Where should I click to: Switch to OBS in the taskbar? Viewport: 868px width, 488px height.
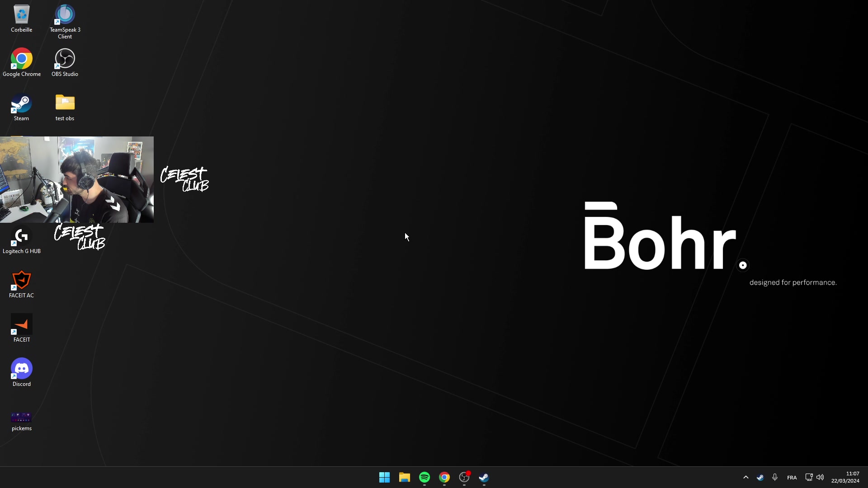pyautogui.click(x=464, y=477)
